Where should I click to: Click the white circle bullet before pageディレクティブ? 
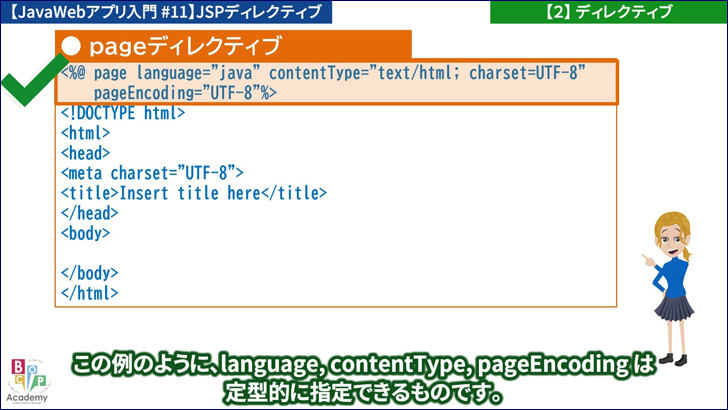point(71,46)
